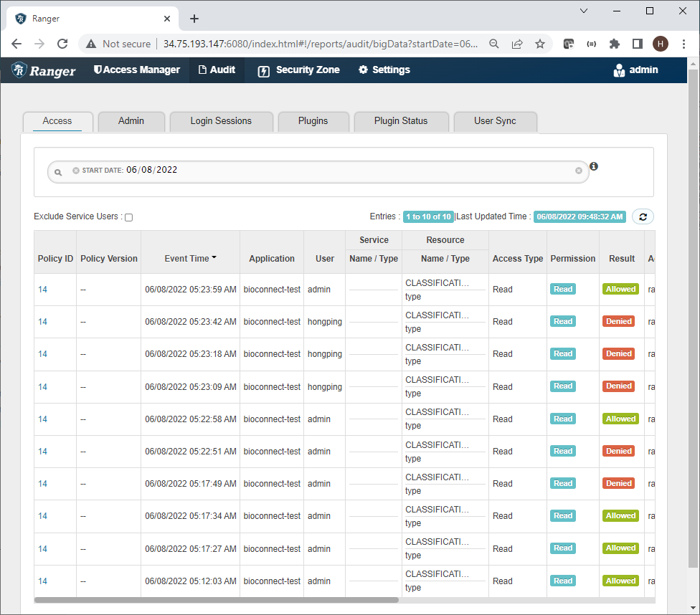Open the browser tab search chevron
700x615 pixels.
pos(584,11)
